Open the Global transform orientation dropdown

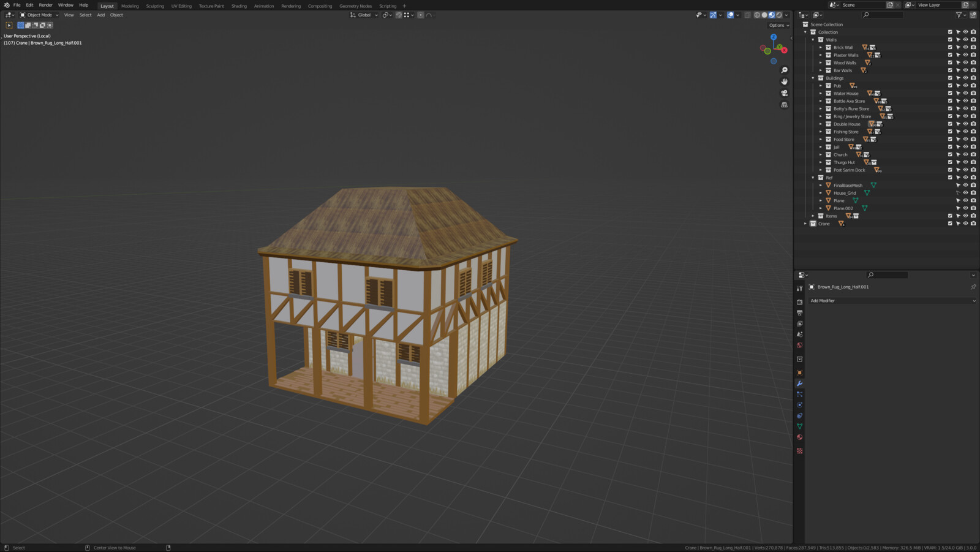(364, 15)
